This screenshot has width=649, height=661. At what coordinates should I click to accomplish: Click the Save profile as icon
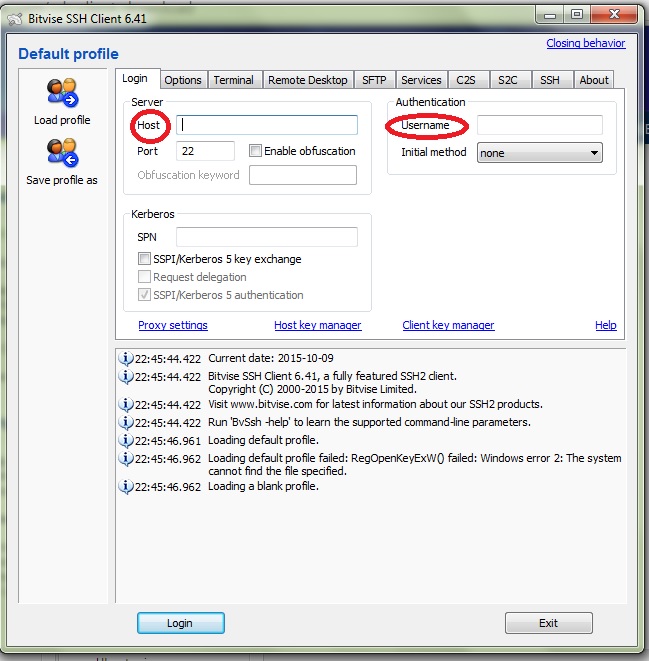pos(62,153)
